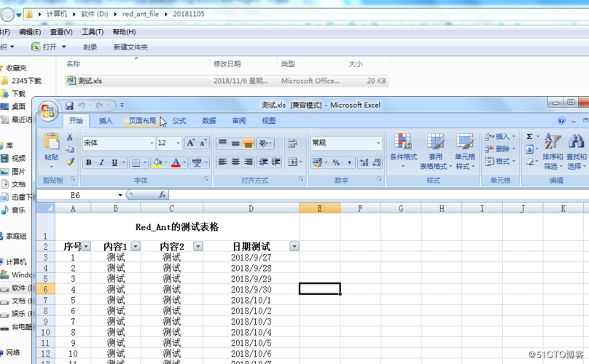
Task: Decrease font size with small A
Action: point(203,143)
